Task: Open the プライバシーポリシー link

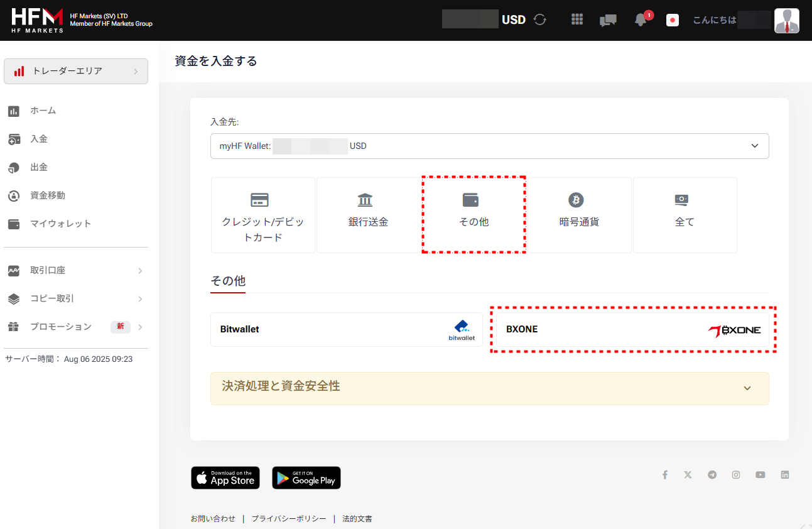Action: click(289, 519)
